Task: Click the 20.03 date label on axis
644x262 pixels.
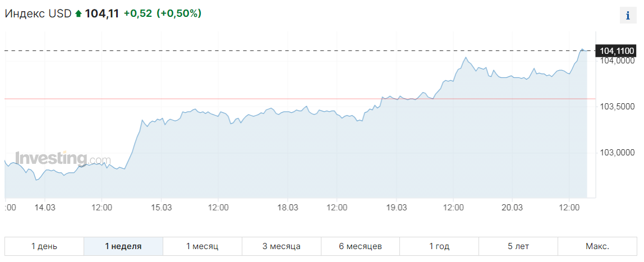Action: 512,208
